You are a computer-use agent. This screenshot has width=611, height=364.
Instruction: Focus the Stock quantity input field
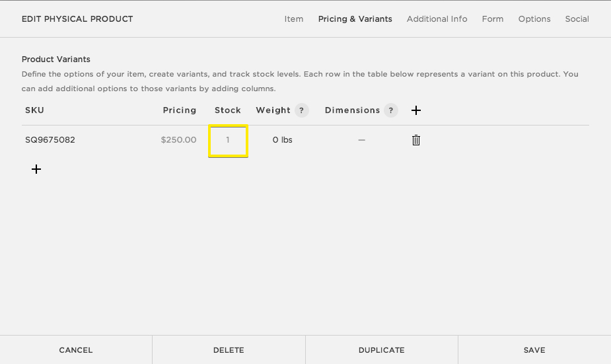click(228, 141)
